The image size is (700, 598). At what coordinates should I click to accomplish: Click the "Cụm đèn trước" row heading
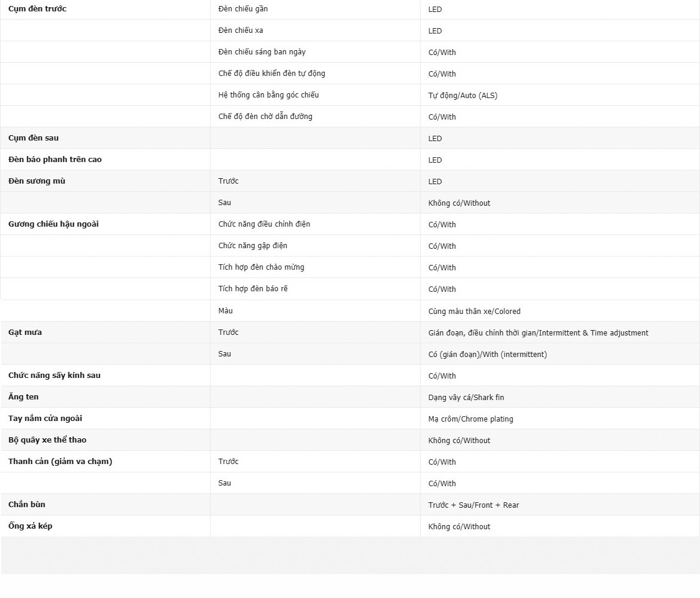(x=37, y=9)
